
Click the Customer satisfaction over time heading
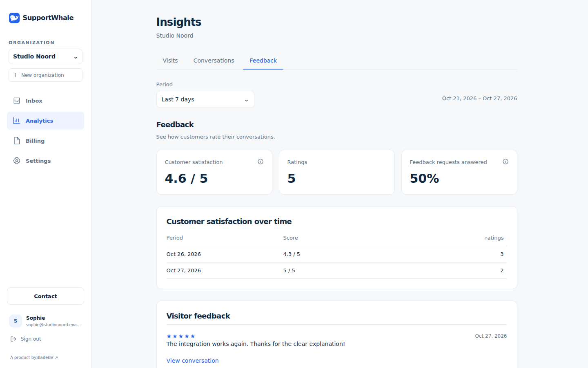(x=229, y=222)
